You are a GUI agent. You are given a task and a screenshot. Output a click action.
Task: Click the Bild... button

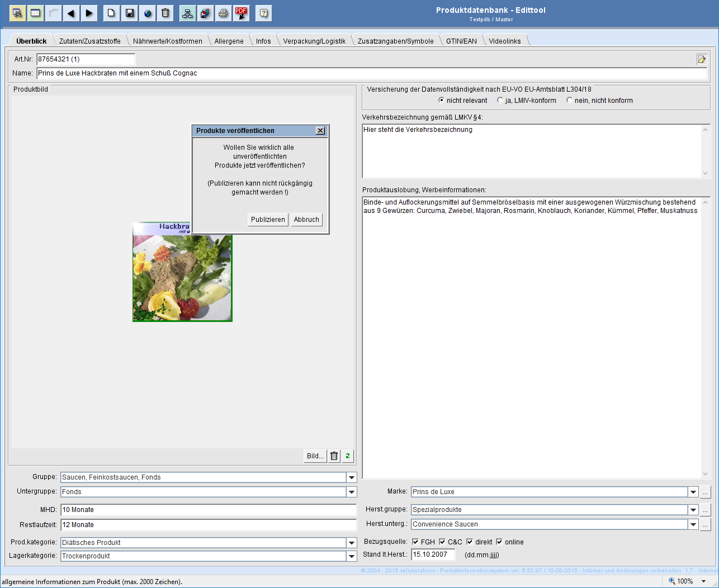315,456
